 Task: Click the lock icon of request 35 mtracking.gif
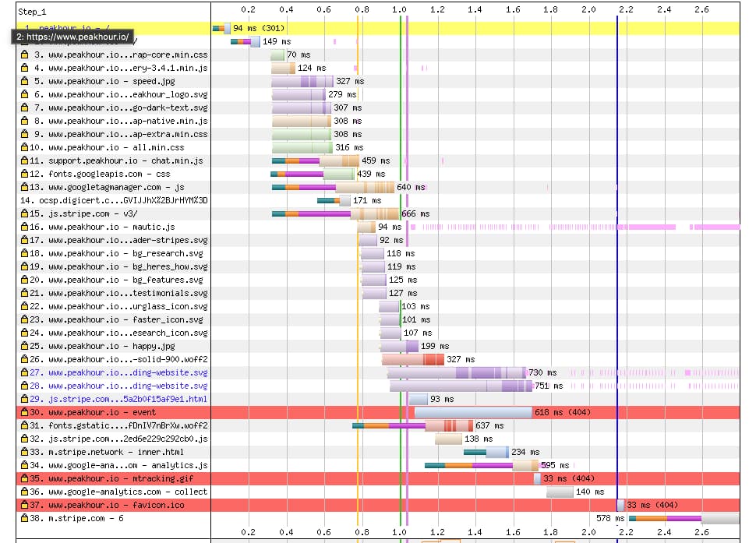pyautogui.click(x=25, y=478)
